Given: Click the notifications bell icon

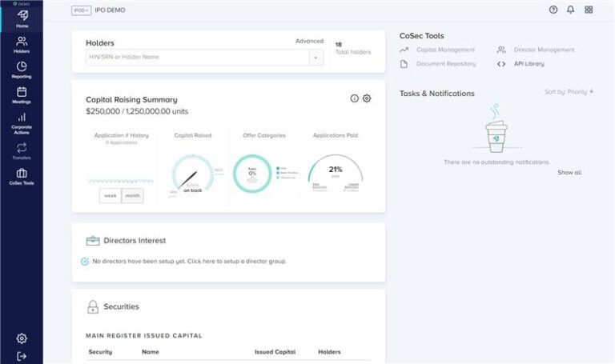Looking at the screenshot, I should (x=570, y=10).
